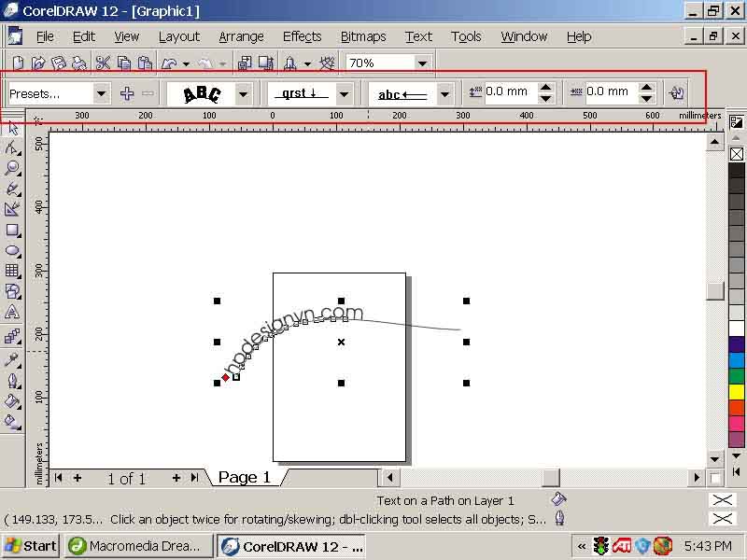The image size is (747, 560).
Task: Increase distance from path value
Action: click(546, 88)
